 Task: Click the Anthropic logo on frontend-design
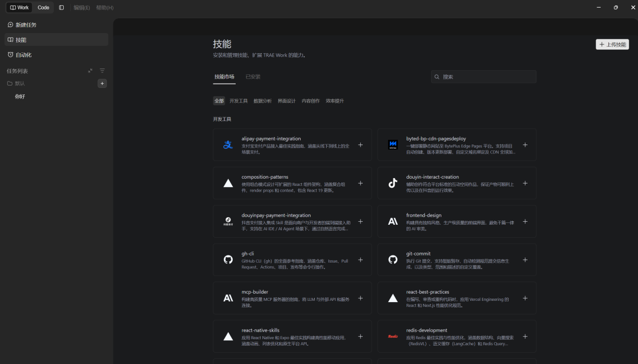(393, 221)
